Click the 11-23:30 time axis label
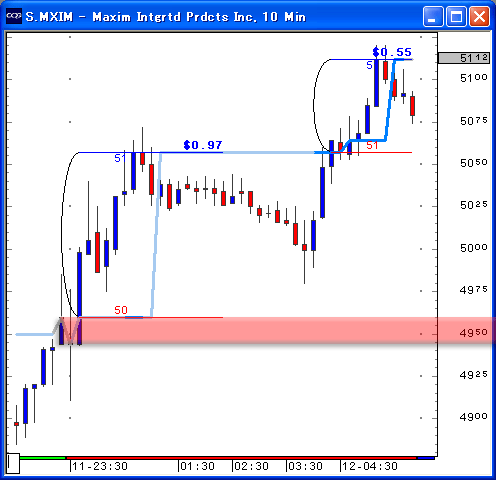 point(100,466)
